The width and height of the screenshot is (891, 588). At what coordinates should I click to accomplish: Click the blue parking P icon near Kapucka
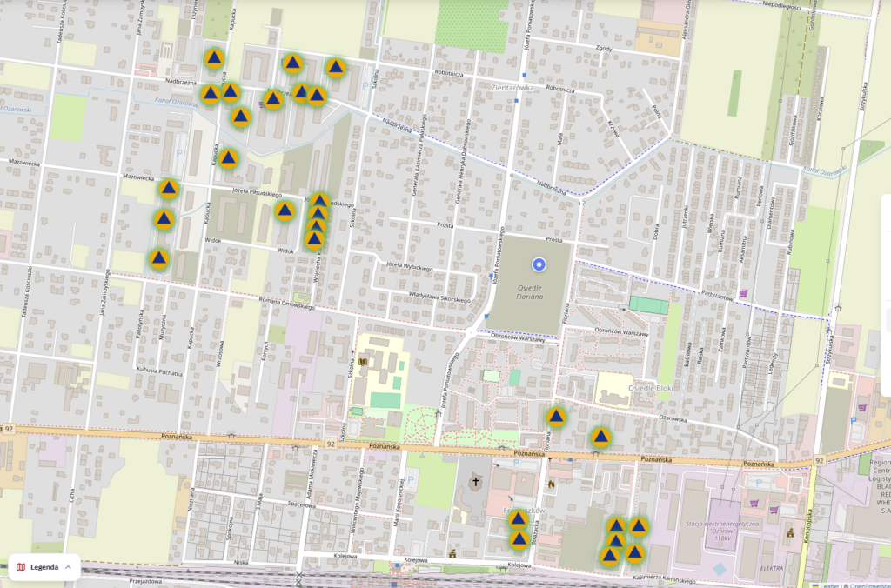[179, 150]
